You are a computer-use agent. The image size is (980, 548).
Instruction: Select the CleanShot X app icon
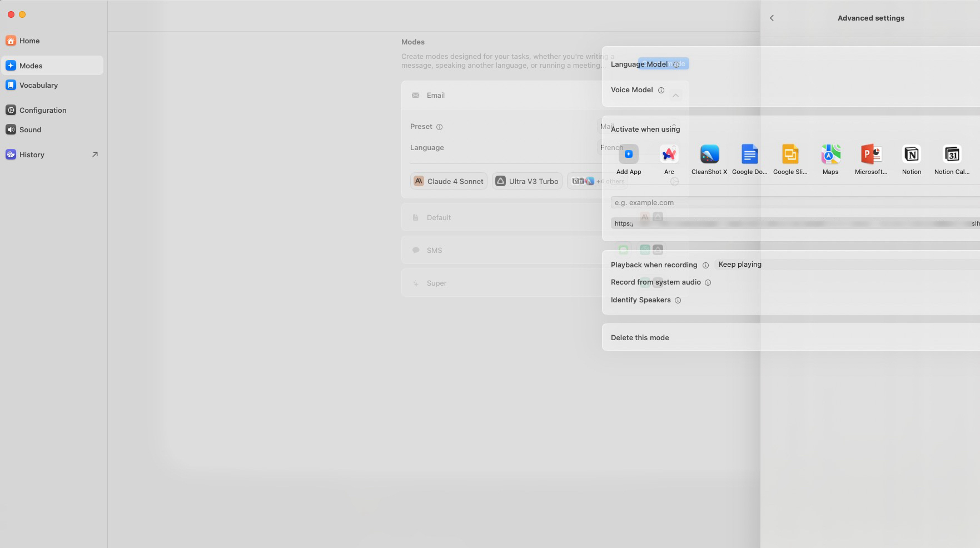coord(709,154)
